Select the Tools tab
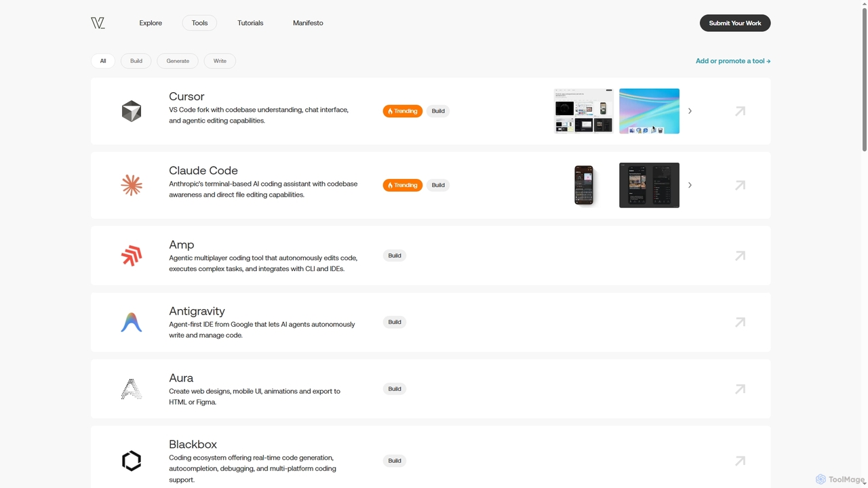This screenshot has width=868, height=488. click(x=199, y=23)
